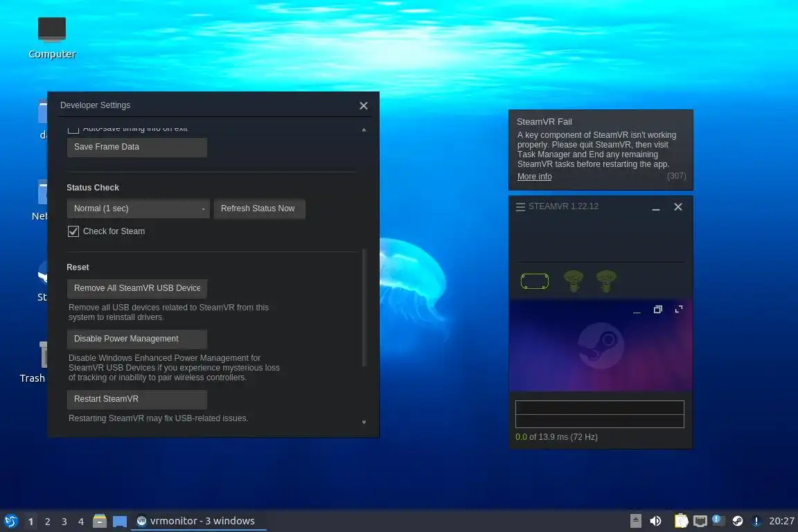Viewport: 798px width, 532px height.
Task: Switch the VR mirror view to windowed mode
Action: (657, 310)
